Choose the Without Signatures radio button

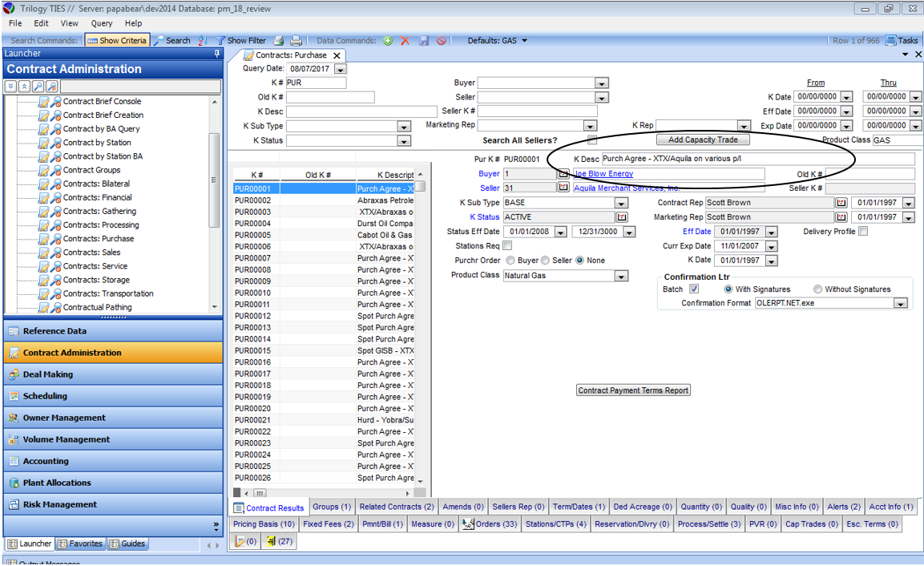(817, 289)
